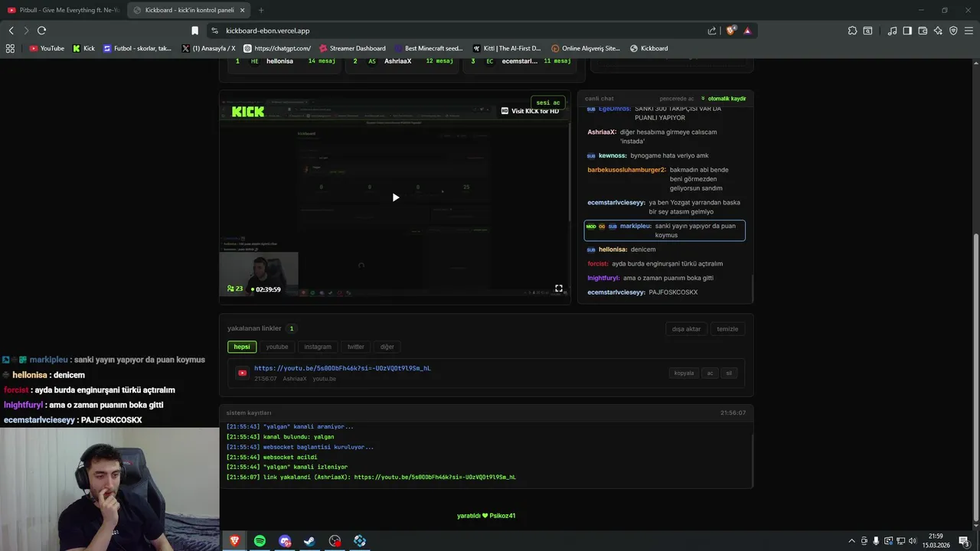This screenshot has width=980, height=551.
Task: Open chat in window via 'pencerede ac'
Action: coord(677,99)
